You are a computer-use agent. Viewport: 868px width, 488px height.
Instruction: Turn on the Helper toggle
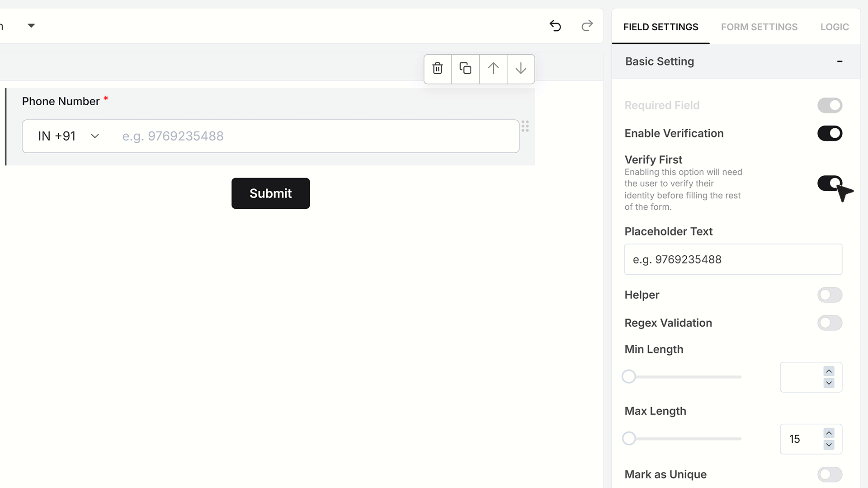tap(830, 295)
